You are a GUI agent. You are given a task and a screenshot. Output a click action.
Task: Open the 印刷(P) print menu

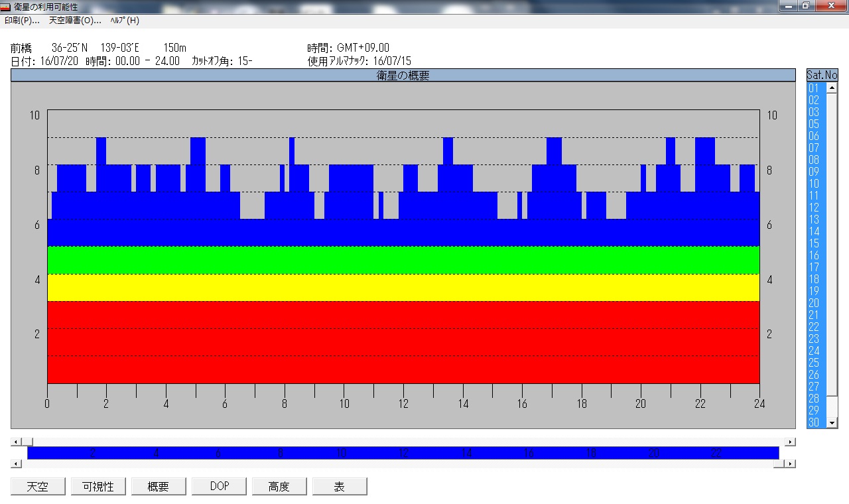(x=22, y=21)
